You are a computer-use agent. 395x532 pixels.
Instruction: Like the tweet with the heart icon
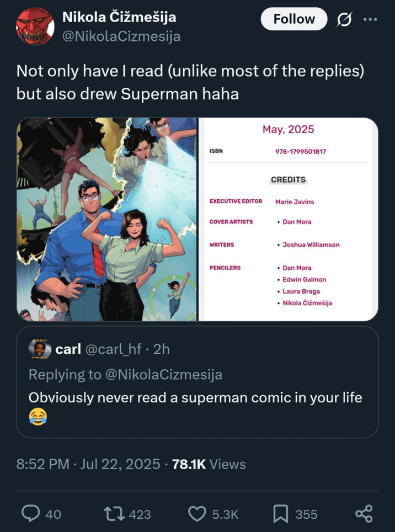197,514
